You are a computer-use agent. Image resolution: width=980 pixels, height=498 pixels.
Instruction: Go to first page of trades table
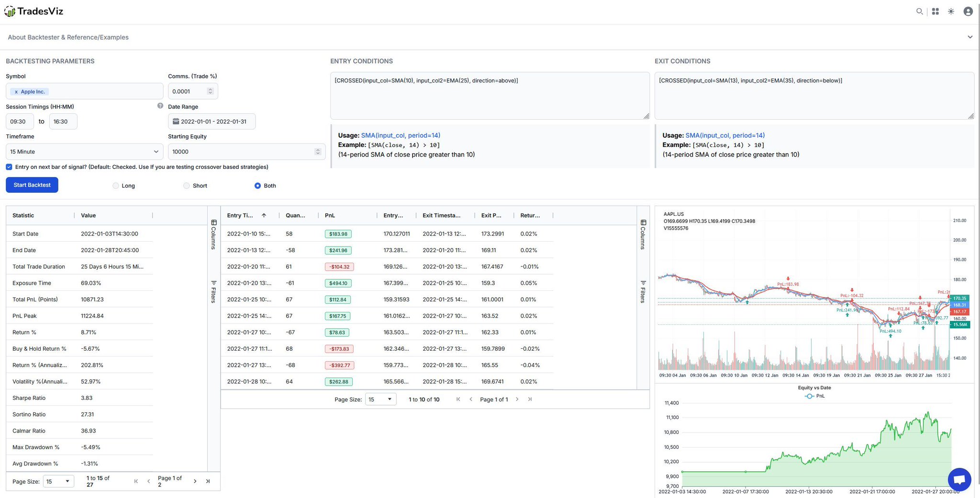(x=458, y=399)
